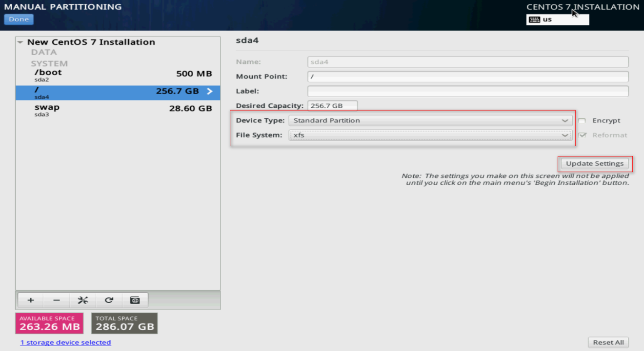Click the Reset All button

pyautogui.click(x=608, y=342)
